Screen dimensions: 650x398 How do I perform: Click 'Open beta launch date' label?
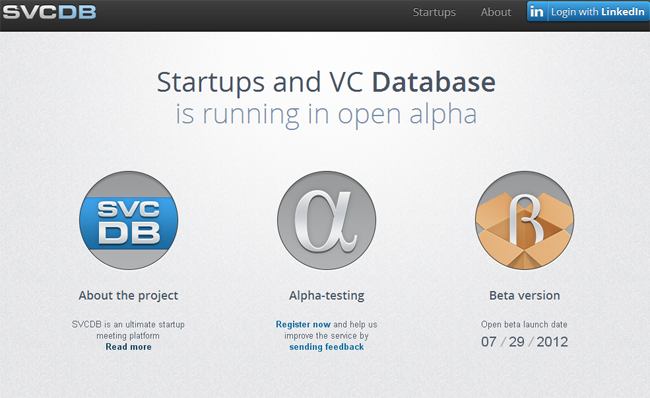[524, 325]
